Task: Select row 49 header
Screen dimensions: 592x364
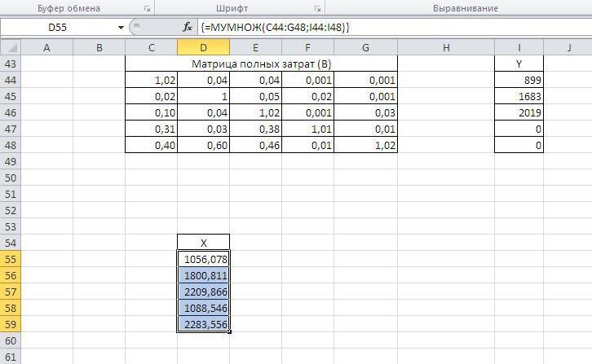Action: (11, 161)
